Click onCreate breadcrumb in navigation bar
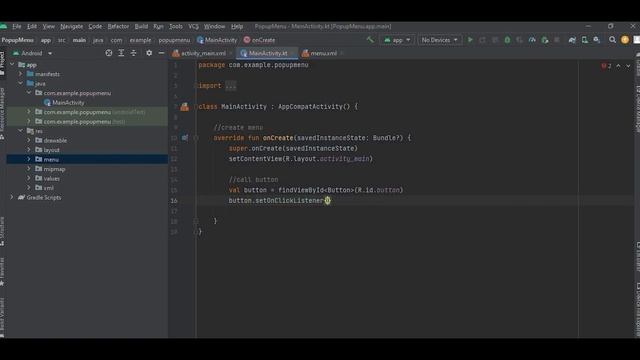Image resolution: width=640 pixels, height=360 pixels. [260, 40]
